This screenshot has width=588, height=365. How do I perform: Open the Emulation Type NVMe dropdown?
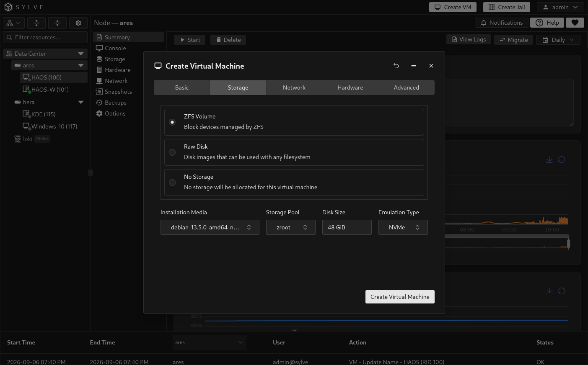pos(403,227)
